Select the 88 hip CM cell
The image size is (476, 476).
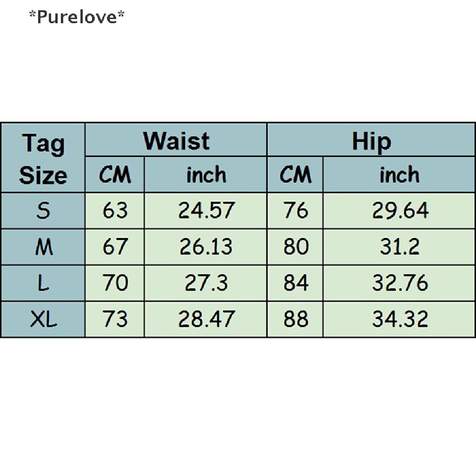click(x=295, y=319)
